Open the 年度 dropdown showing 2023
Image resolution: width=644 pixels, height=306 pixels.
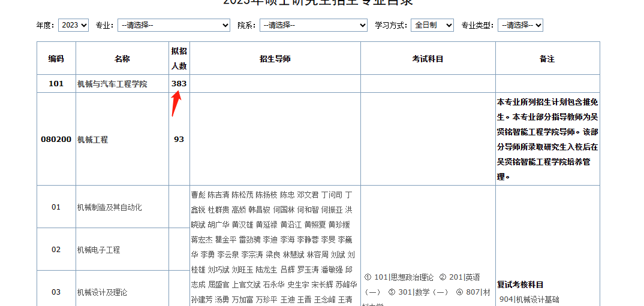73,25
